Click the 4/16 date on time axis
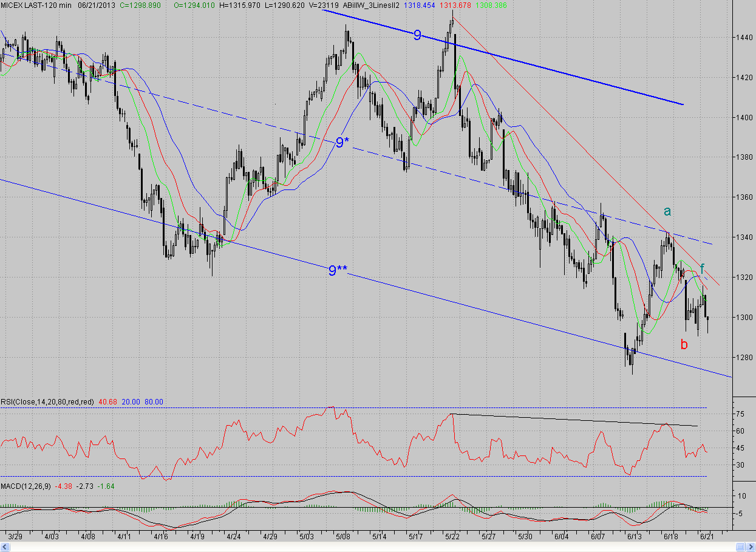The height and width of the screenshot is (552, 756). click(x=161, y=537)
